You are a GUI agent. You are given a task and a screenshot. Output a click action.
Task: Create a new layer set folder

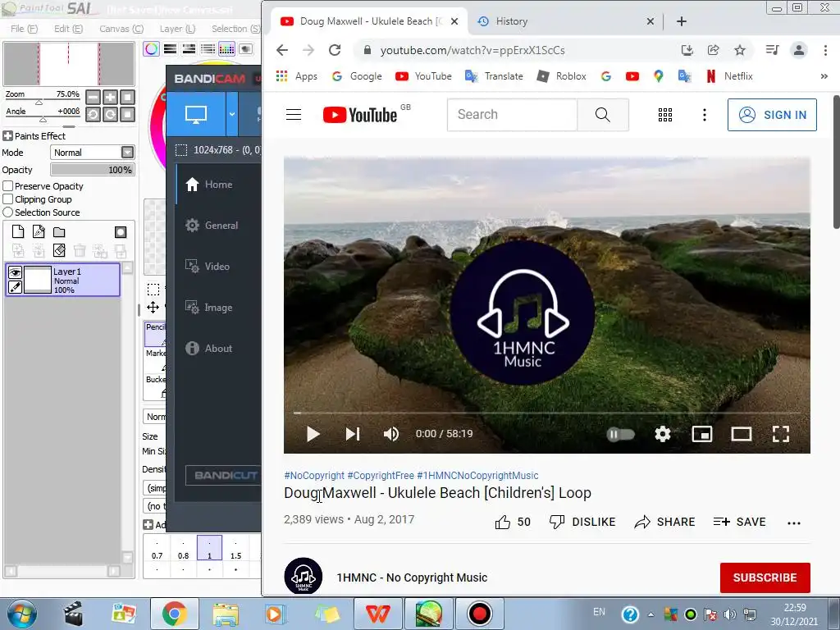click(x=59, y=232)
